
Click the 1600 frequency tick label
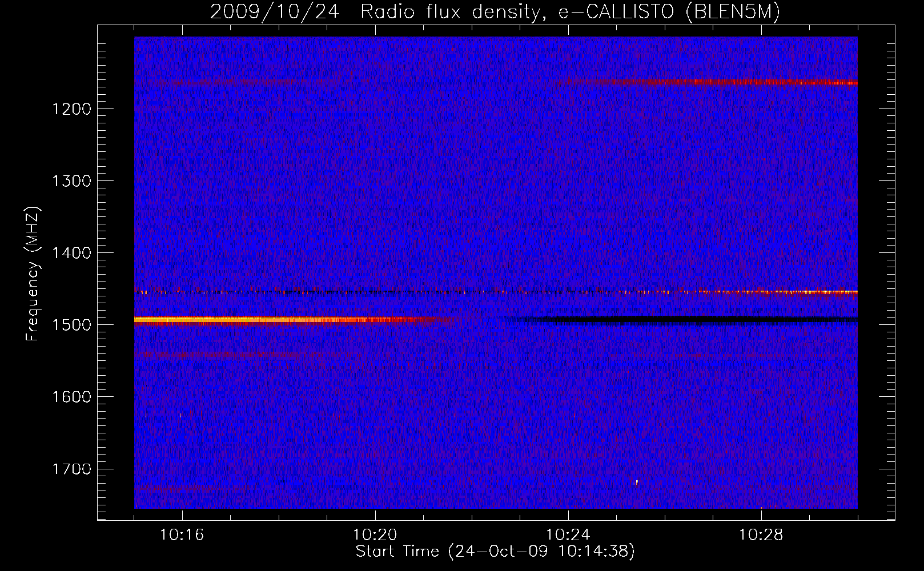click(x=71, y=397)
